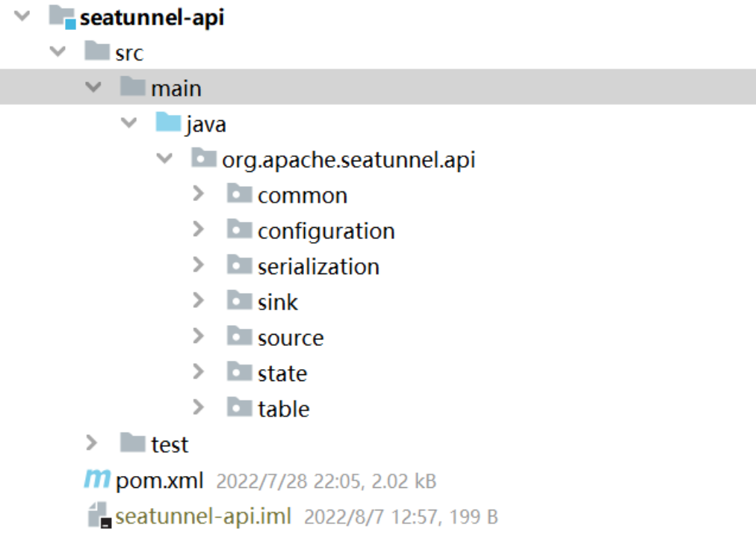Click the seatunnel-api module folder icon
Viewport: 756px width, 538px height.
tap(63, 17)
